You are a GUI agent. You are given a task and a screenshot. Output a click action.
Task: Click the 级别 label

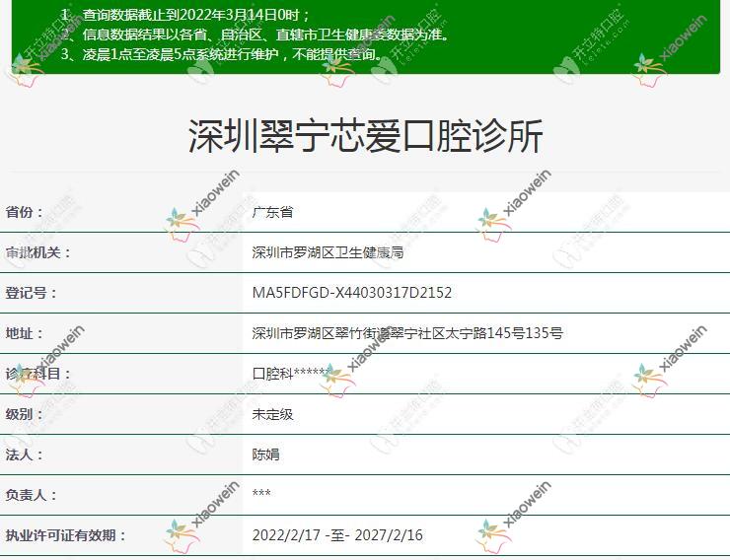[25, 414]
